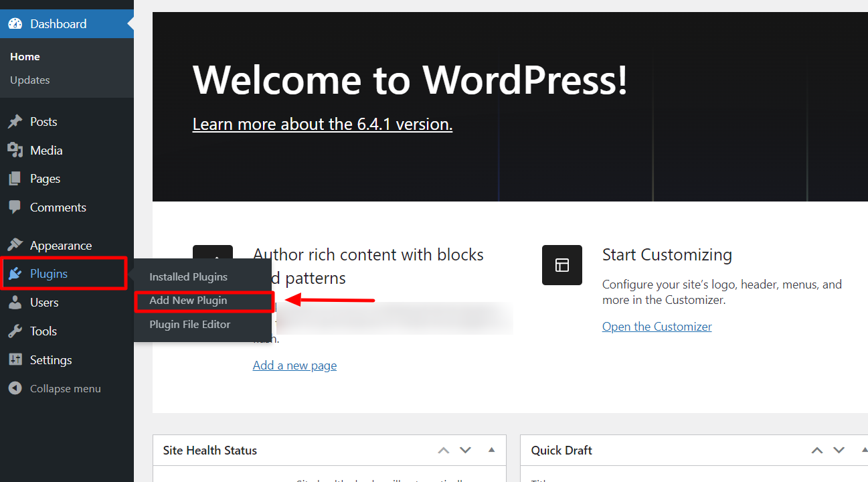Click the Tools wrench icon
This screenshot has height=482, width=868.
pos(15,331)
